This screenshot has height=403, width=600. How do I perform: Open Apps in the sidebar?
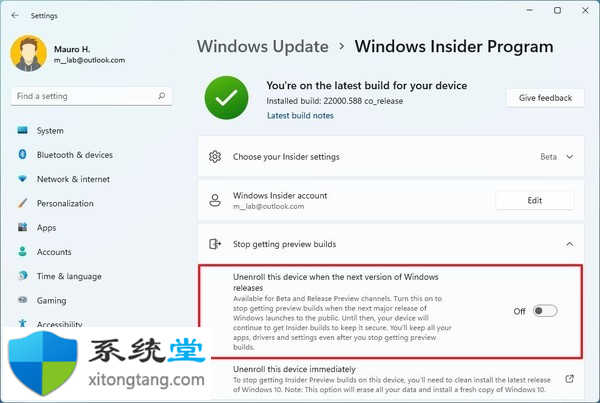[46, 228]
